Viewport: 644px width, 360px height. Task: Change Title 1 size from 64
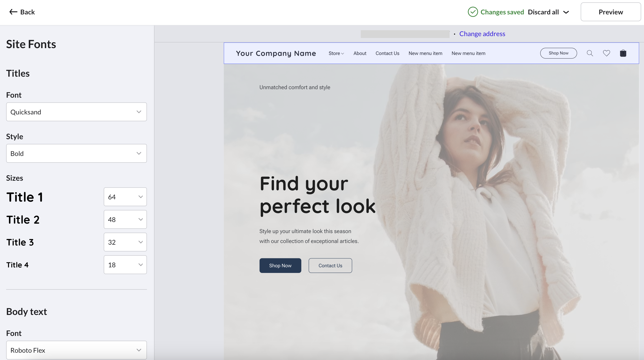pos(125,197)
